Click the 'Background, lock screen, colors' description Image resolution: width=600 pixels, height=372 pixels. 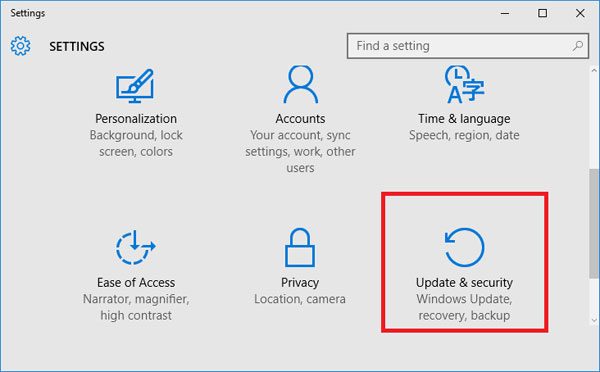(x=136, y=144)
